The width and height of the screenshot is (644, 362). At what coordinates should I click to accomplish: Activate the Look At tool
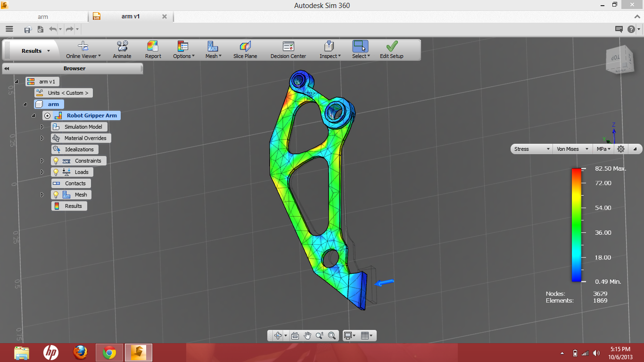[295, 336]
